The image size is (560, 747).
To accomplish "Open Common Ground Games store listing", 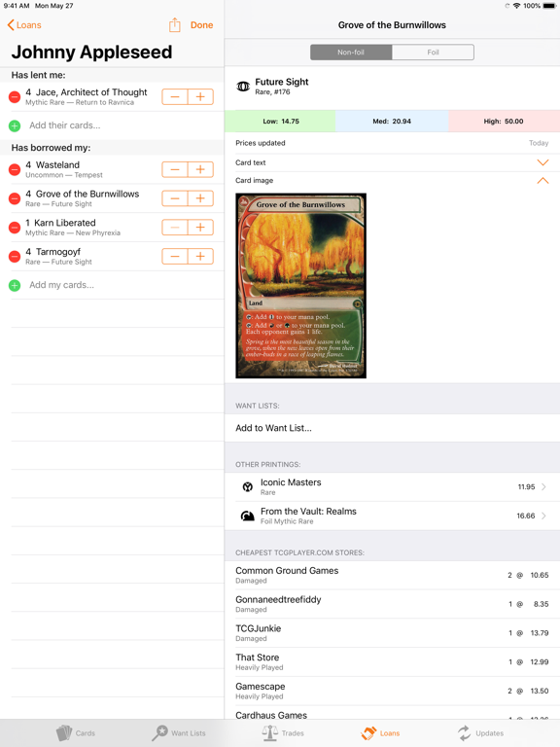I will point(392,575).
